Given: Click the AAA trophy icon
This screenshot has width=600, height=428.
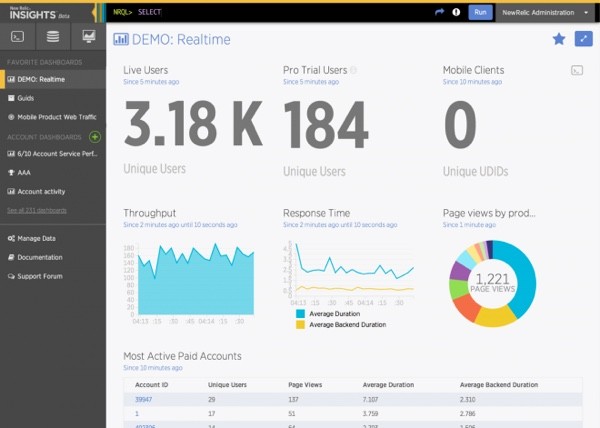Looking at the screenshot, I should [11, 173].
